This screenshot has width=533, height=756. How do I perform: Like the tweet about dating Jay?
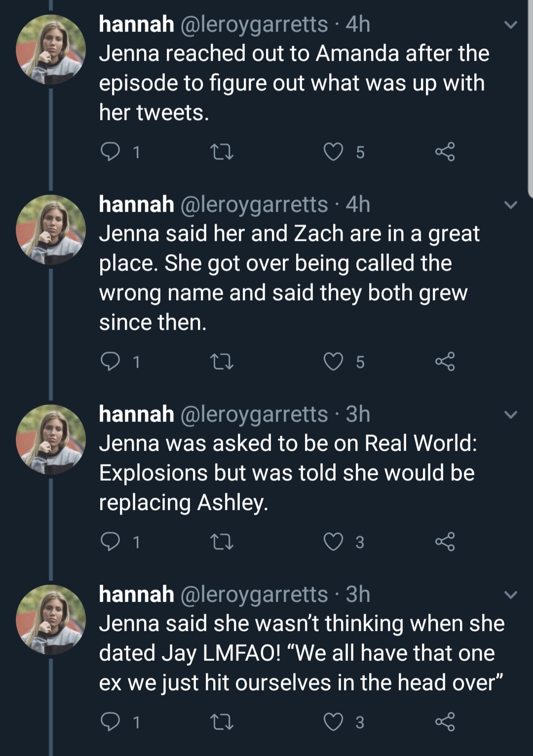333,722
